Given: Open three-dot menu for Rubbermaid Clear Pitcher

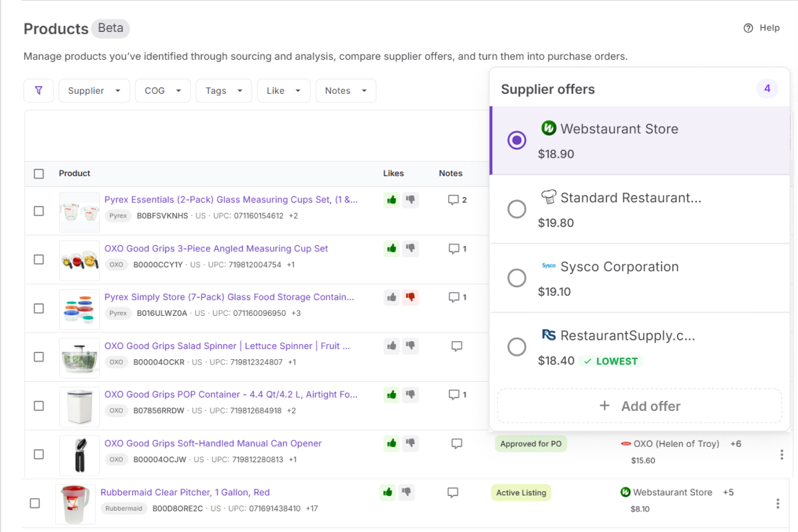Looking at the screenshot, I should [777, 504].
